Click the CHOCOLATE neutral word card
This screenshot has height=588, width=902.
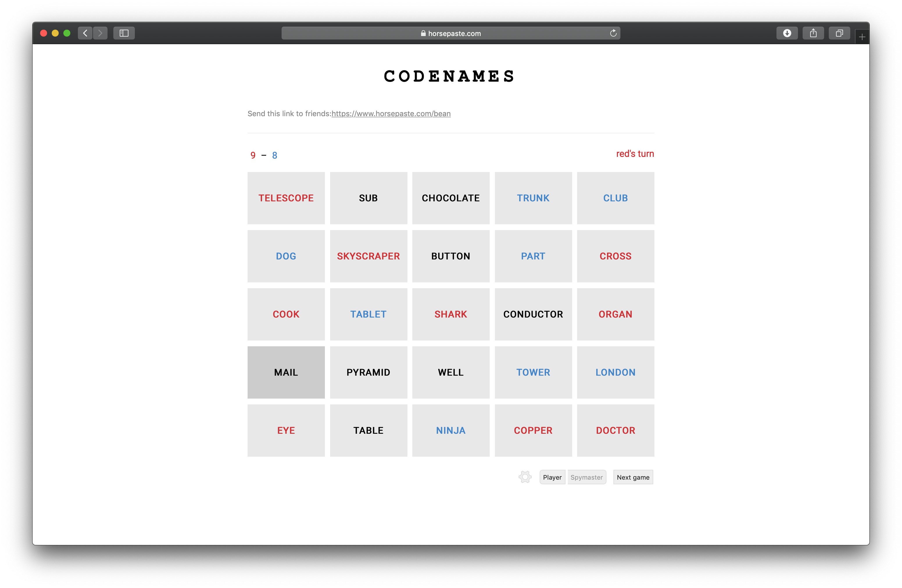pyautogui.click(x=450, y=198)
